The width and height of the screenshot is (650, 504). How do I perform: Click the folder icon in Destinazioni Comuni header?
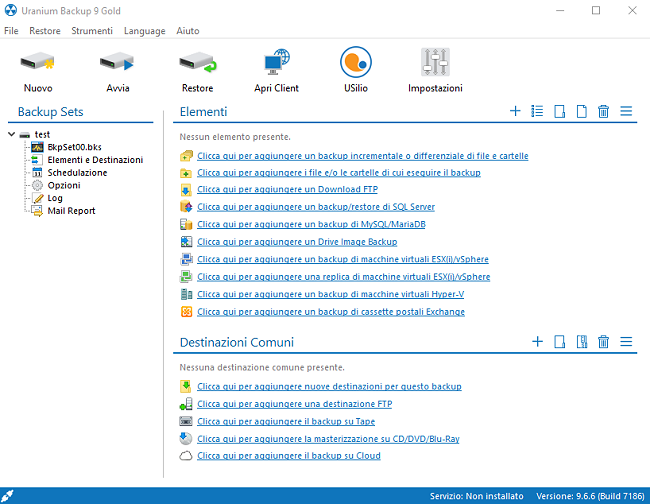560,342
